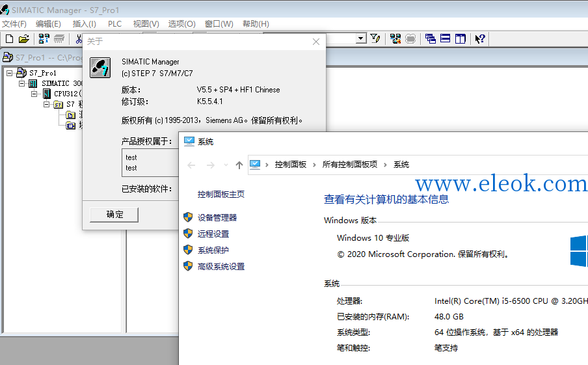Click the version text V5.5 + SP4 + HF1 Chinese
The width and height of the screenshot is (588, 365).
pos(239,90)
